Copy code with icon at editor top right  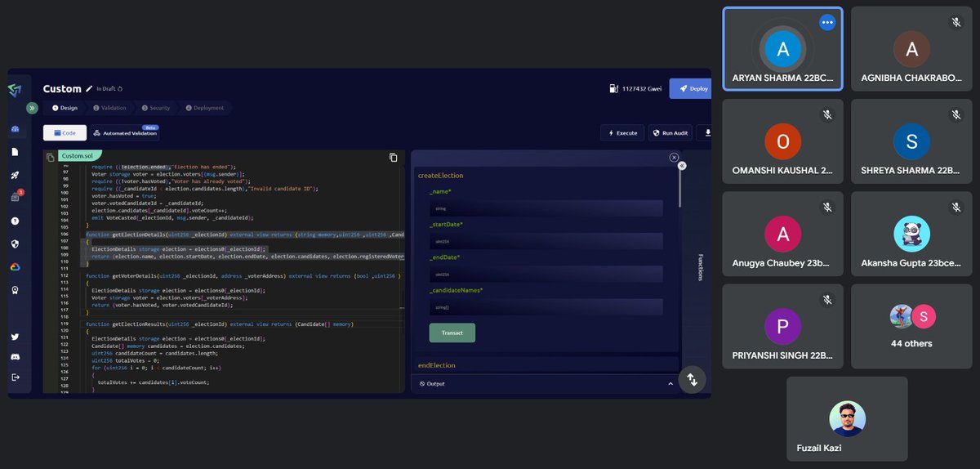click(x=394, y=157)
